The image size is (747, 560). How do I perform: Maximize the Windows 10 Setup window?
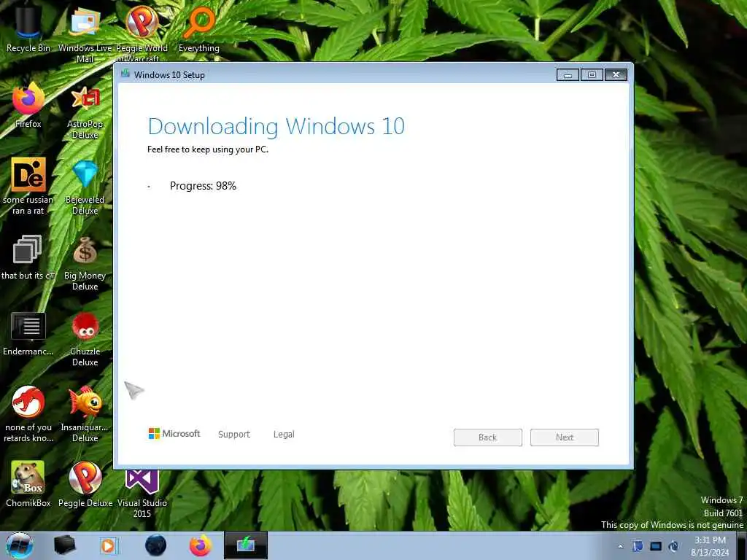[592, 75]
